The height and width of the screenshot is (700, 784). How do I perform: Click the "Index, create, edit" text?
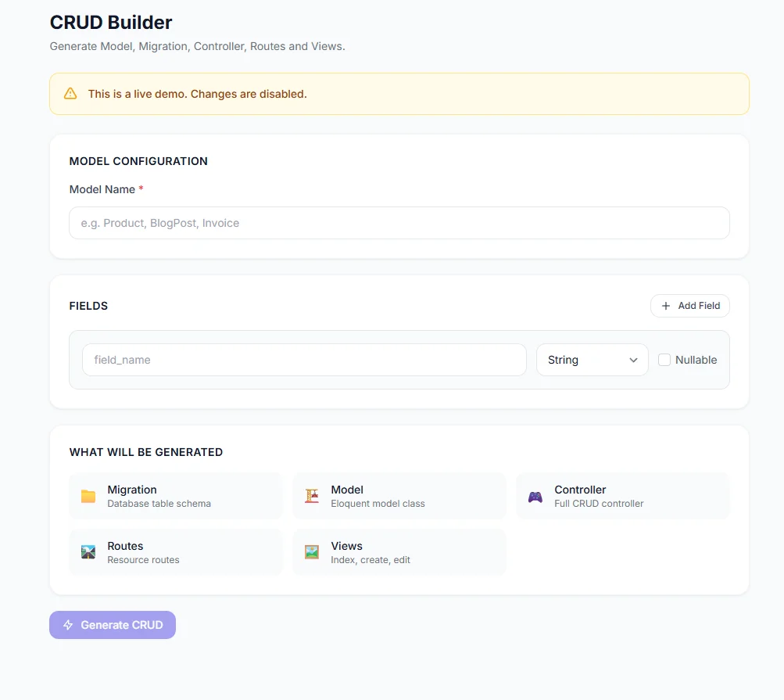pos(371,560)
